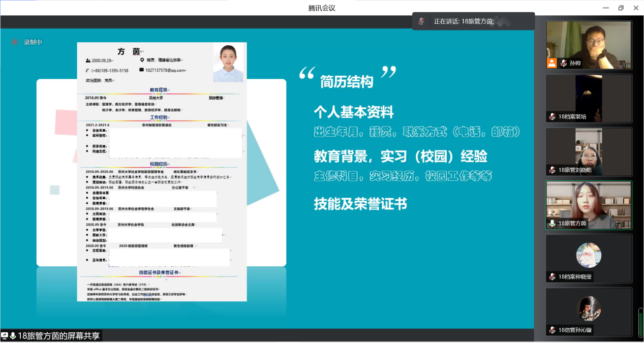Maximize the 腾讯会议 meeting window
This screenshot has width=644, height=343.
pyautogui.click(x=621, y=8)
